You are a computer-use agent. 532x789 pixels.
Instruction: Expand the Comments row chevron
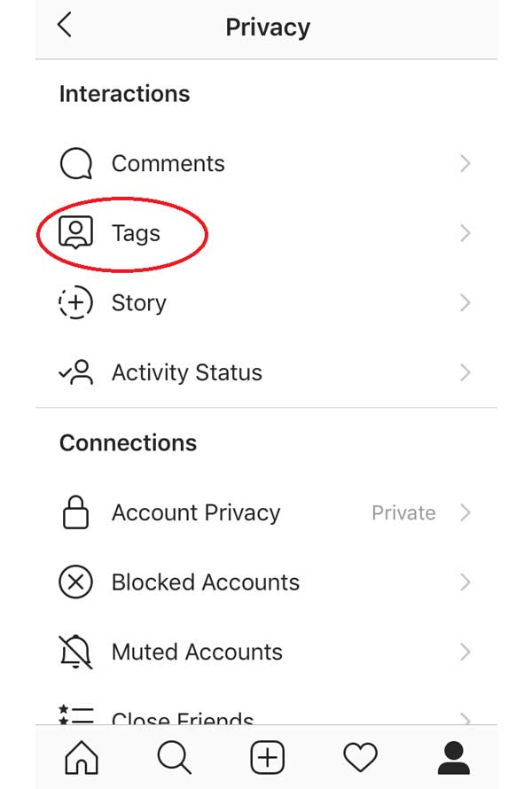click(x=465, y=163)
